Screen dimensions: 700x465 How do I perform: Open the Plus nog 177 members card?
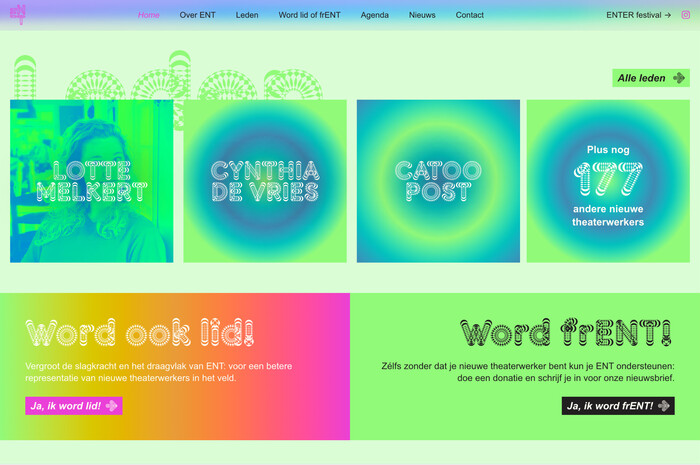coord(608,181)
